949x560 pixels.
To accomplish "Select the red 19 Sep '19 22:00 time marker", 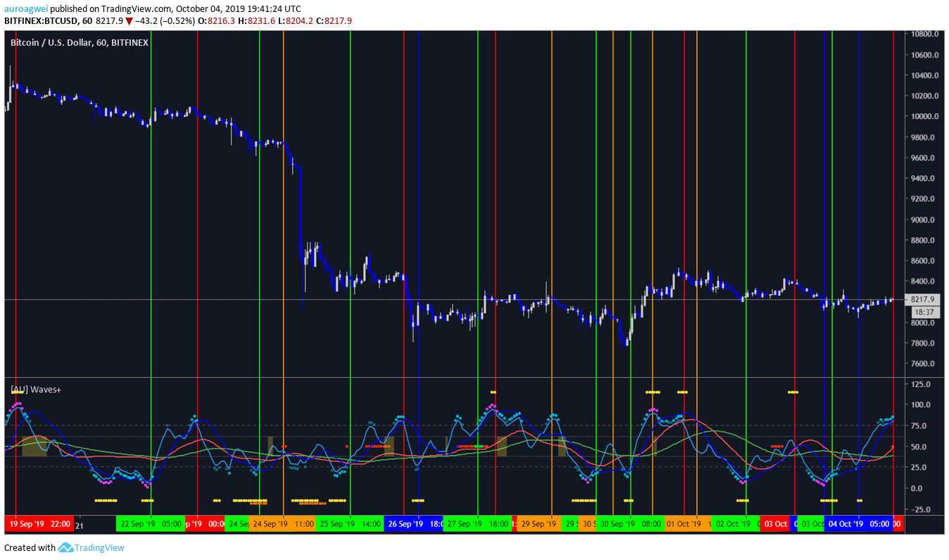I will point(39,523).
